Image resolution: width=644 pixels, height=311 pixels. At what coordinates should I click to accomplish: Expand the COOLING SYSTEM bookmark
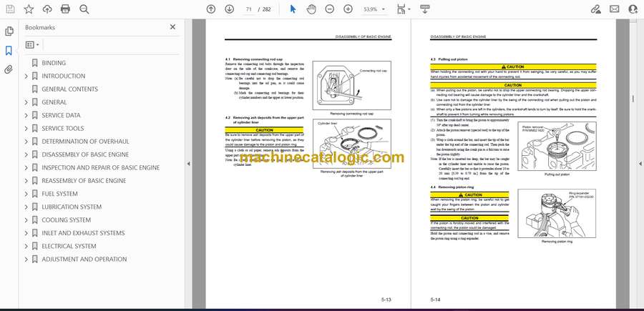click(x=26, y=220)
